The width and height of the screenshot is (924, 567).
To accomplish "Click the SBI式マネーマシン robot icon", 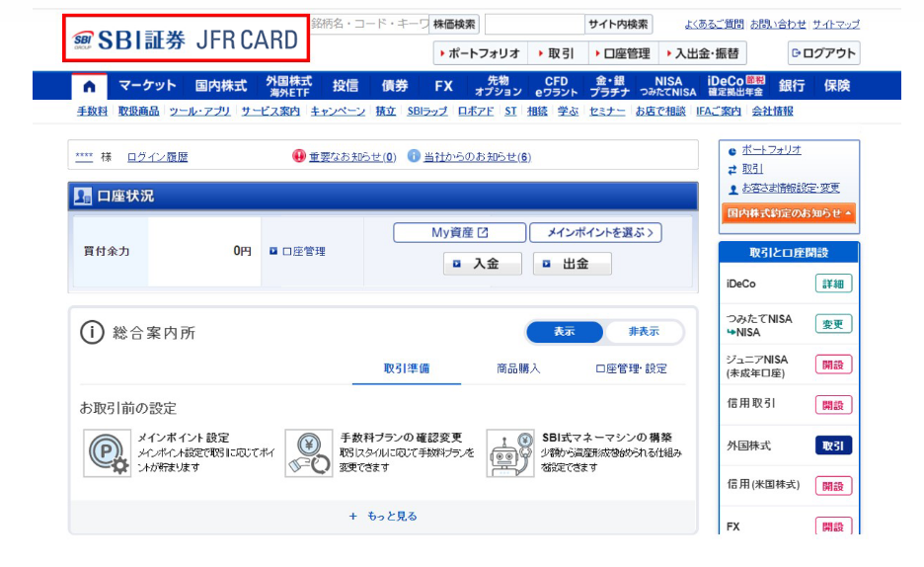I will pyautogui.click(x=510, y=452).
